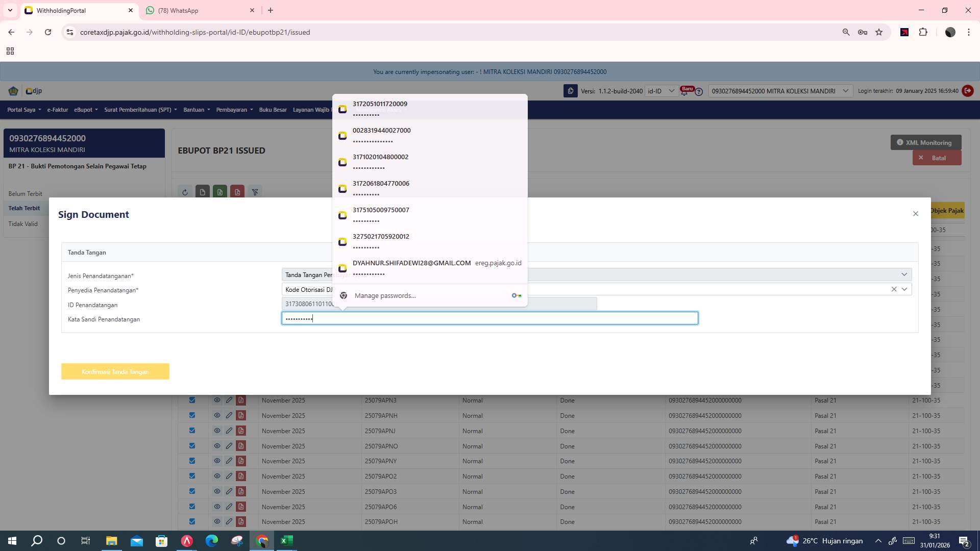Image resolution: width=980 pixels, height=551 pixels.
Task: Switch to the Belum Terbit tab
Action: 26,194
